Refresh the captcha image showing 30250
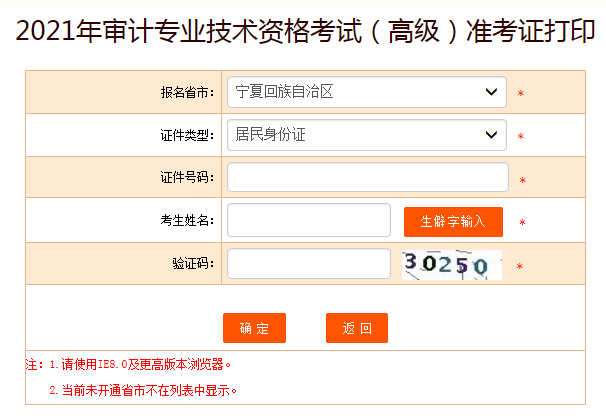Image resolution: width=606 pixels, height=418 pixels. click(x=451, y=265)
